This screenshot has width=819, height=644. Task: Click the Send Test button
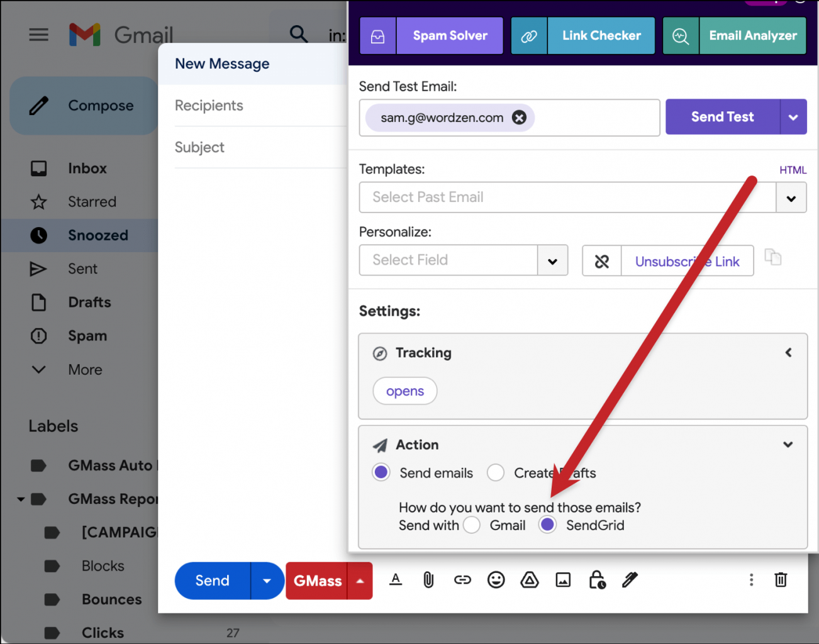(x=723, y=117)
